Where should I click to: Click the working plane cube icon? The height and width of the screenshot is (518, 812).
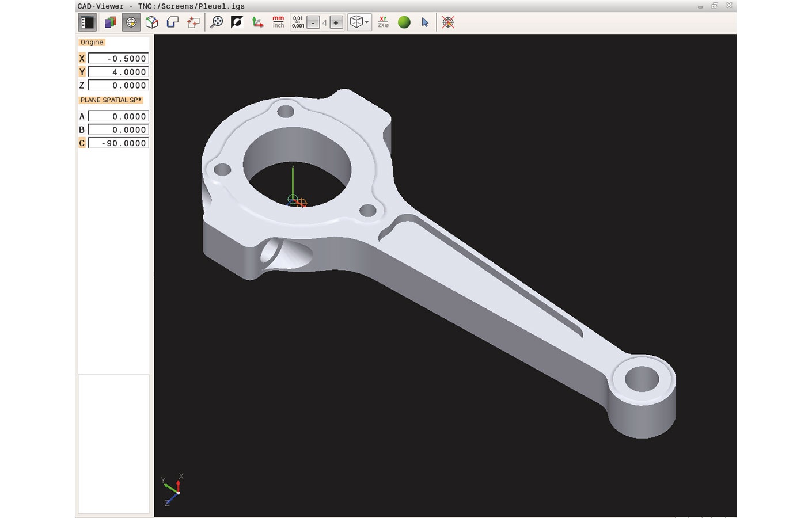click(x=152, y=22)
